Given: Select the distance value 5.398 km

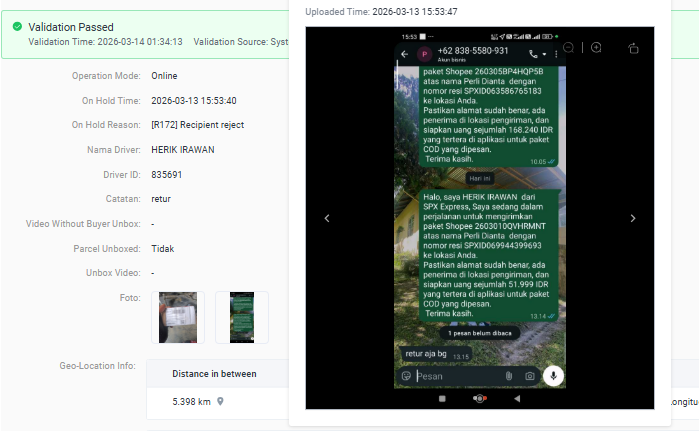Looking at the screenshot, I should coord(191,402).
